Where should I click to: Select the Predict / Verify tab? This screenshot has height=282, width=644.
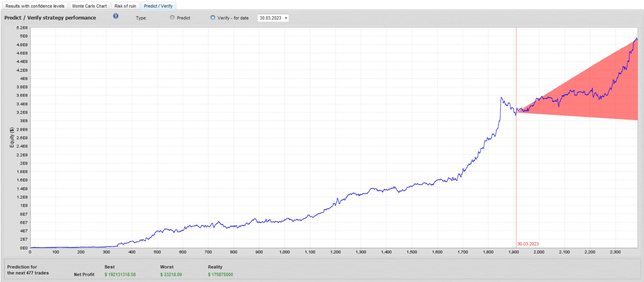(x=158, y=6)
